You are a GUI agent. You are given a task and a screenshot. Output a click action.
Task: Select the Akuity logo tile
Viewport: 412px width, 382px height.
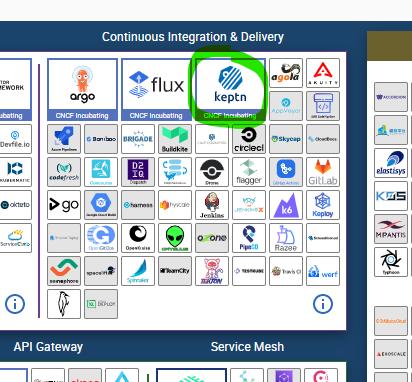click(x=323, y=73)
